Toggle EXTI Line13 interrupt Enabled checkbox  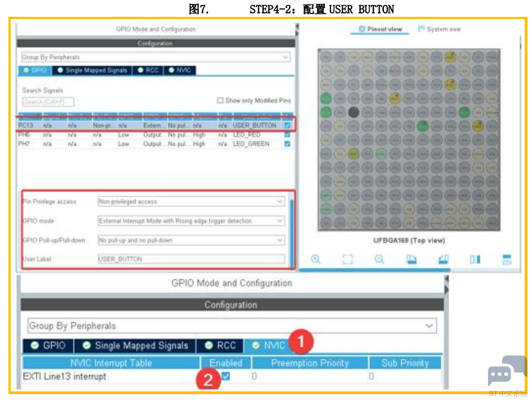pyautogui.click(x=226, y=376)
